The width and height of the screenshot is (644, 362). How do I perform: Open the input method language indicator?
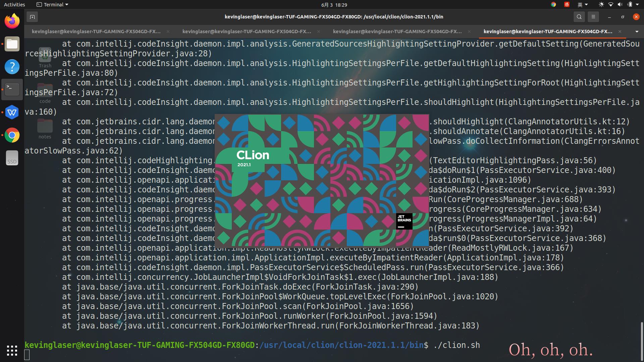tap(583, 5)
